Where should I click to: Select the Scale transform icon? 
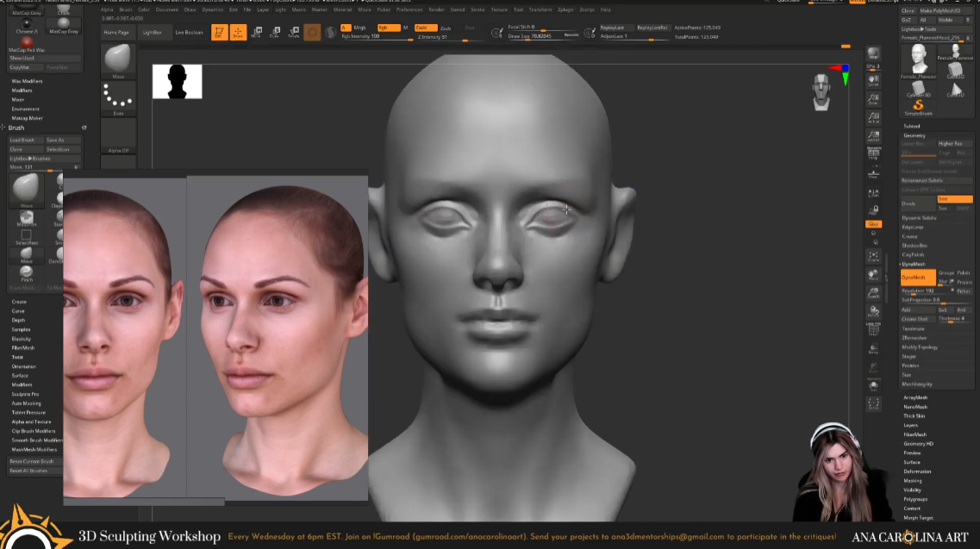click(275, 33)
